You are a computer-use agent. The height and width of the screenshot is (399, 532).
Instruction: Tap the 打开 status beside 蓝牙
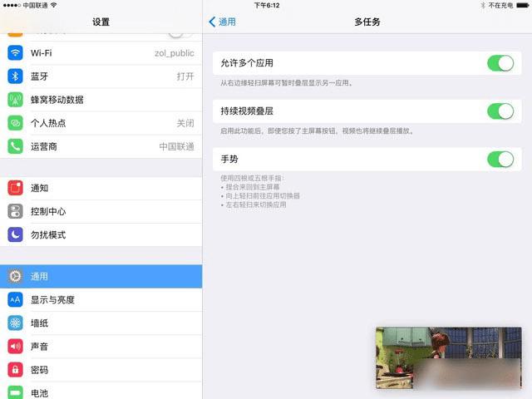point(185,76)
